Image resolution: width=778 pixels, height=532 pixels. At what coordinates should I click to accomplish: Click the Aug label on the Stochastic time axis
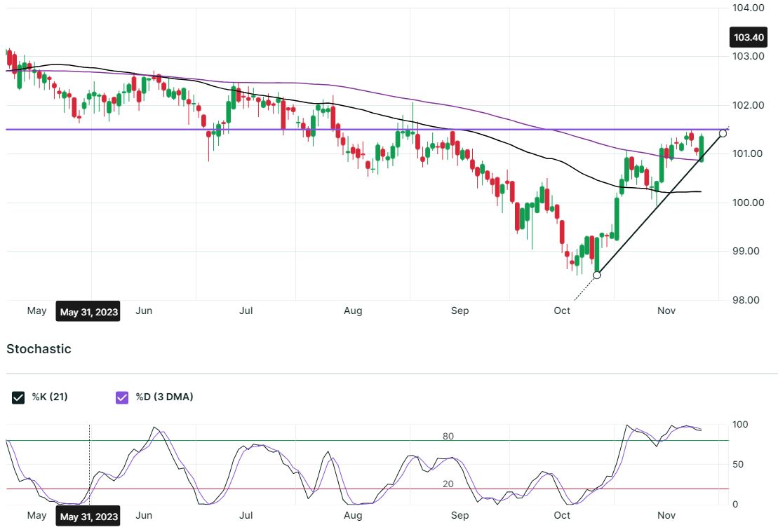click(x=353, y=516)
